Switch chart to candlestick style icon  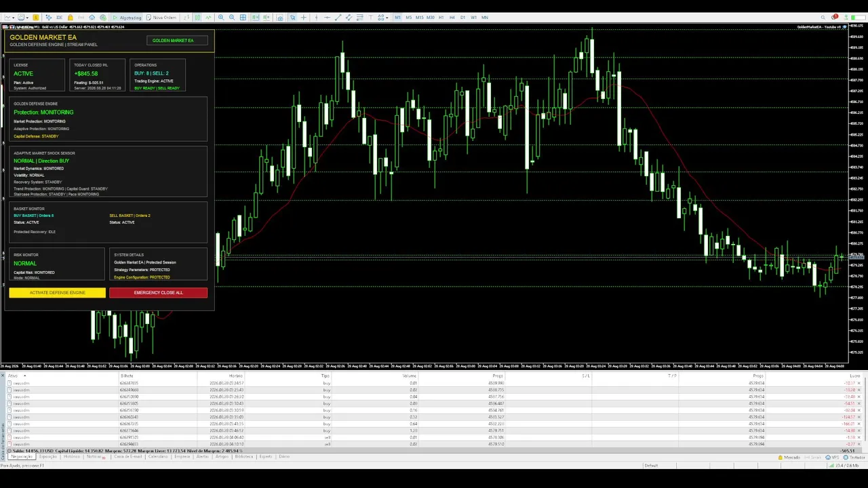coord(197,17)
